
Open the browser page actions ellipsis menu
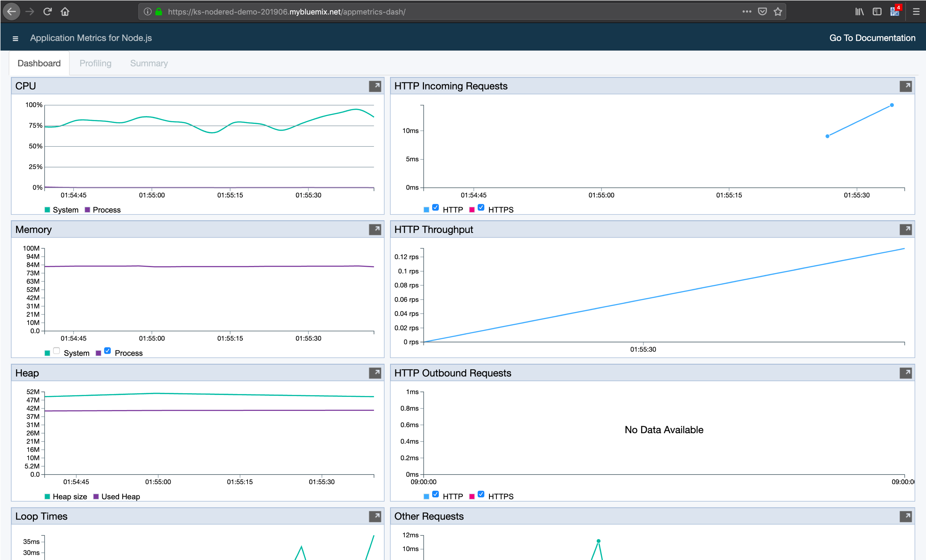(746, 12)
